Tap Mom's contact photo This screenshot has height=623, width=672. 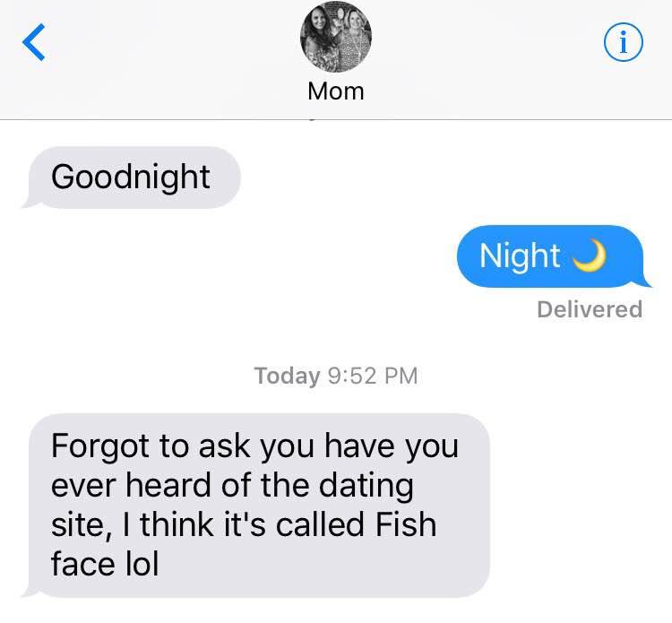click(335, 39)
